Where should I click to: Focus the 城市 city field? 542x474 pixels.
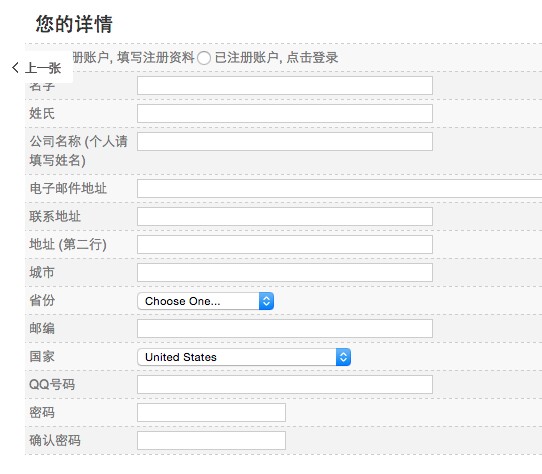[x=285, y=272]
